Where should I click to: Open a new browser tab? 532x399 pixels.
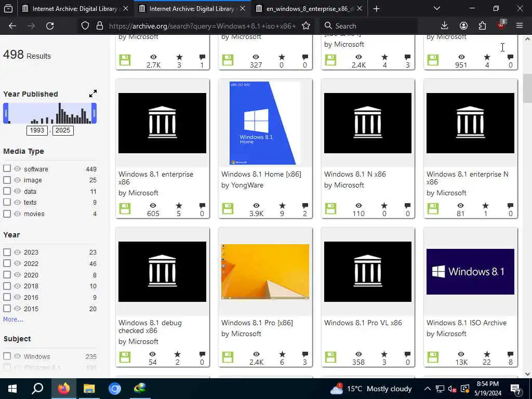coord(376,9)
